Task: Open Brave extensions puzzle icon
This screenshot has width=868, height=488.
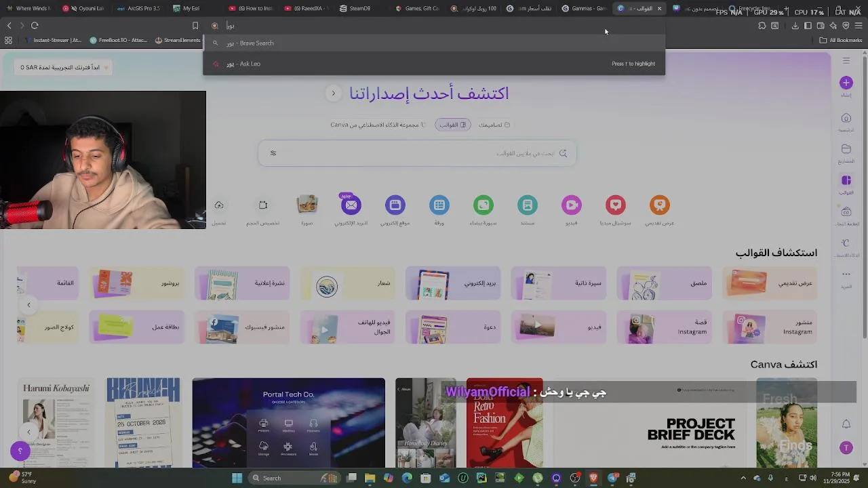Action: [762, 26]
